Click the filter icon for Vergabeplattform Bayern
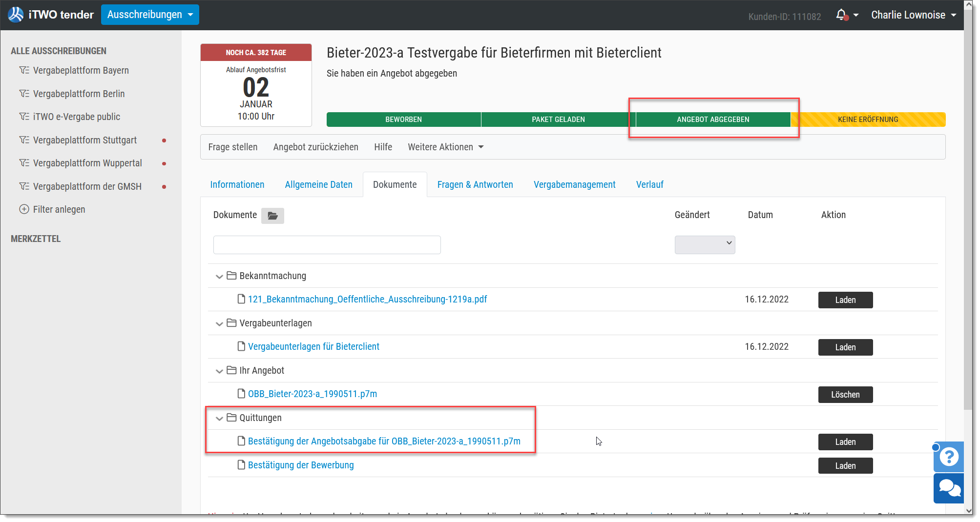Screen dimensions: 980x522 point(24,70)
